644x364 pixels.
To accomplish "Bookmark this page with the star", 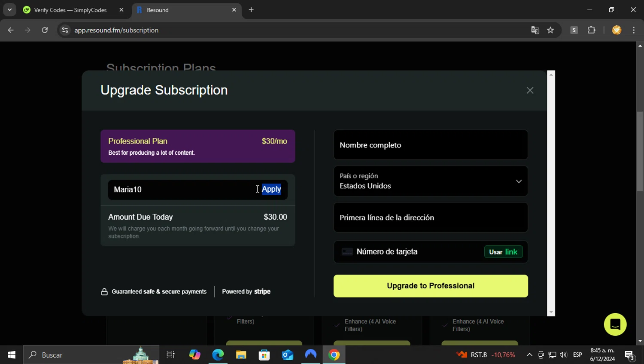I will coord(550,30).
